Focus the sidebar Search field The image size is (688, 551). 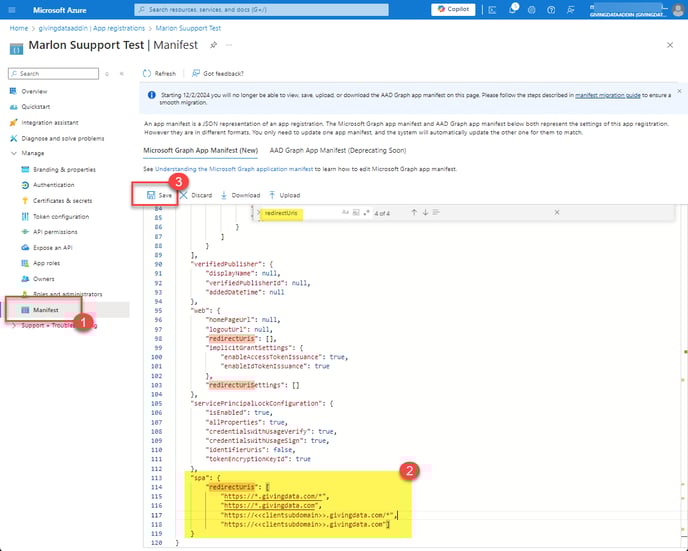[54, 74]
